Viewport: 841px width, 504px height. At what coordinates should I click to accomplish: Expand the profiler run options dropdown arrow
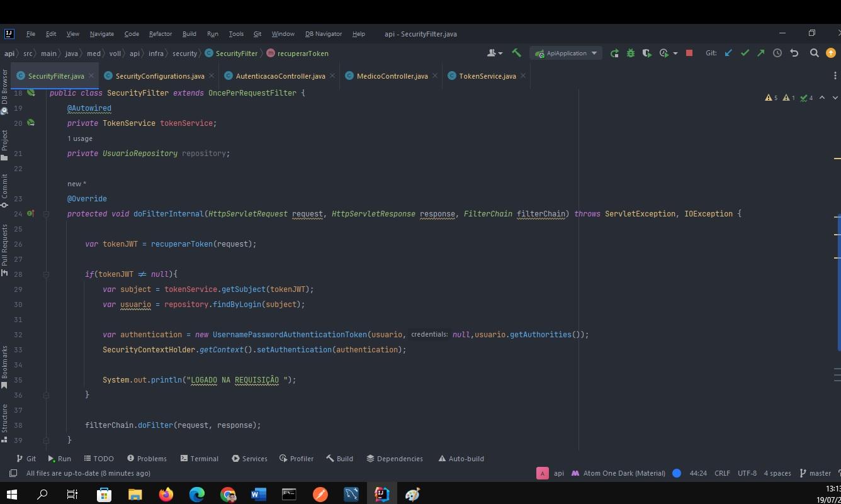click(675, 53)
